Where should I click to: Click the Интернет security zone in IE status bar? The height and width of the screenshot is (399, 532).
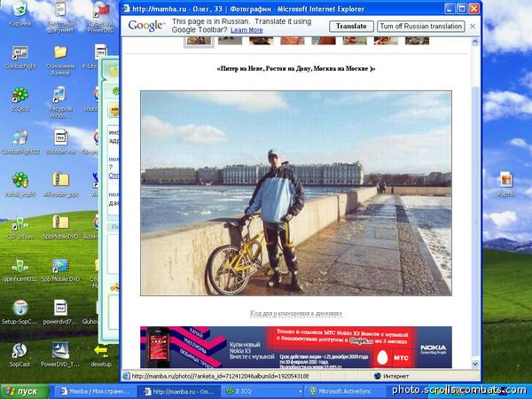pyautogui.click(x=391, y=376)
